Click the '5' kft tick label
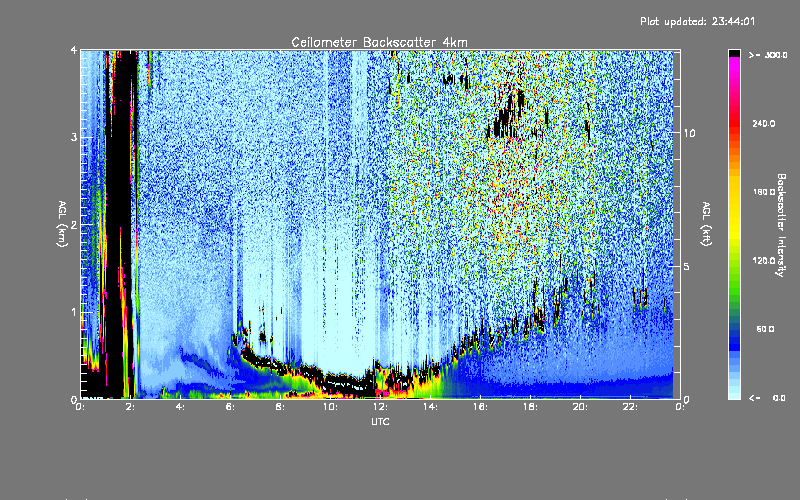Viewport: 800px width, 500px height. pos(687,266)
